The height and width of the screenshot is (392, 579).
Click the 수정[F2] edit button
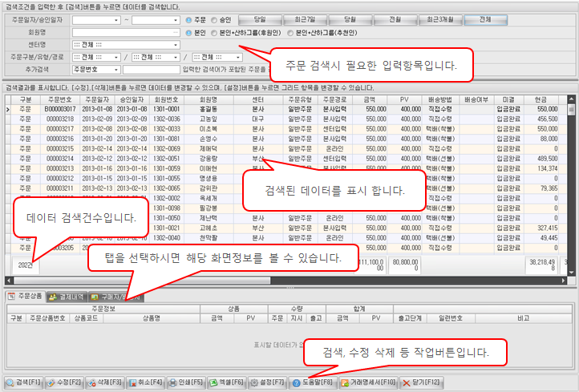pos(65,382)
